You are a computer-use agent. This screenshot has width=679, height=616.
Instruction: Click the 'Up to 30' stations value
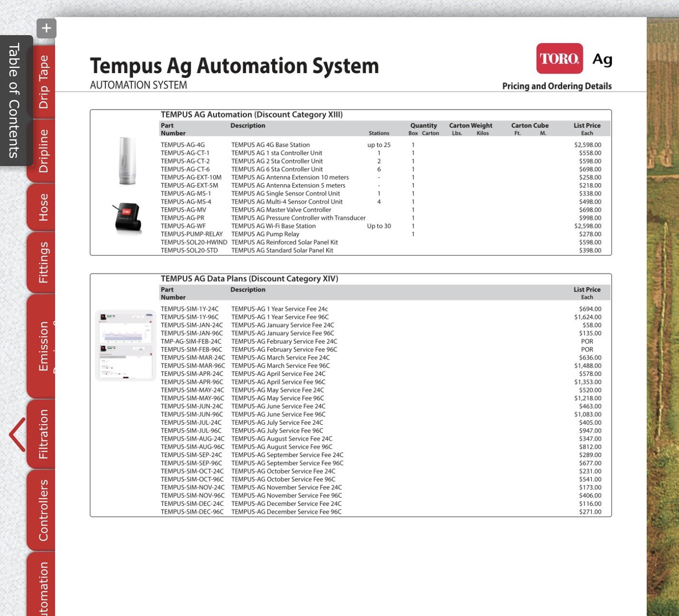(379, 226)
